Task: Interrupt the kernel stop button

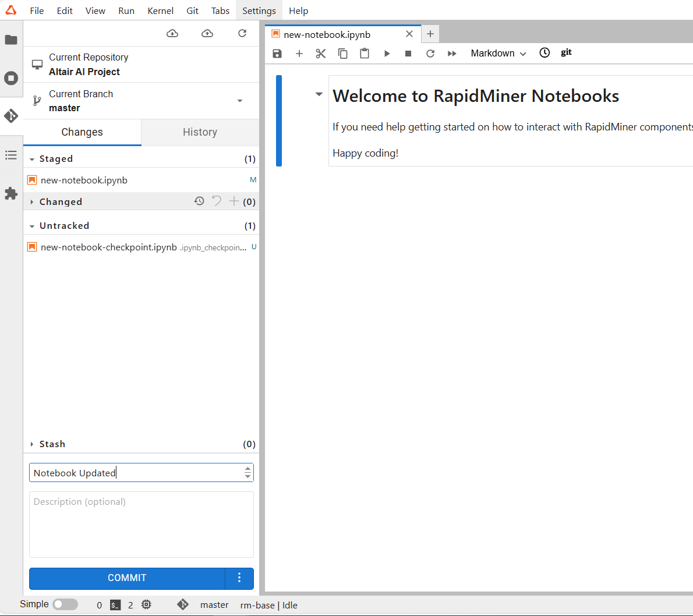Action: (408, 54)
